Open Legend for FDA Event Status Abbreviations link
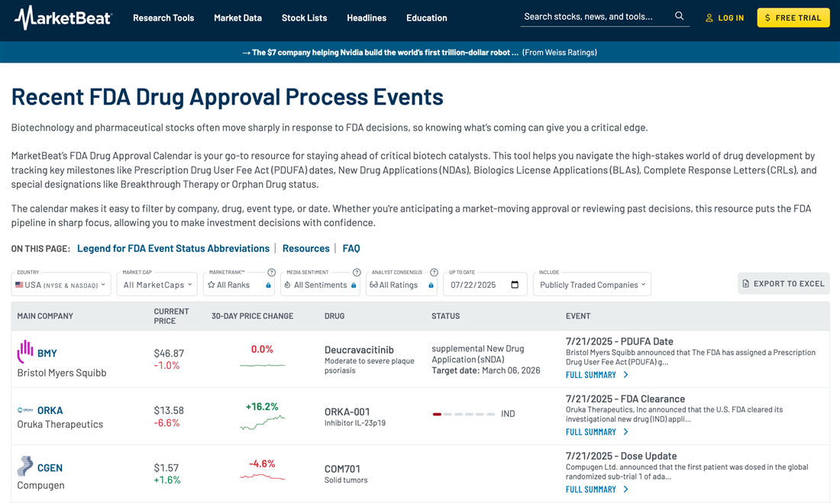The height and width of the screenshot is (504, 840). (173, 248)
